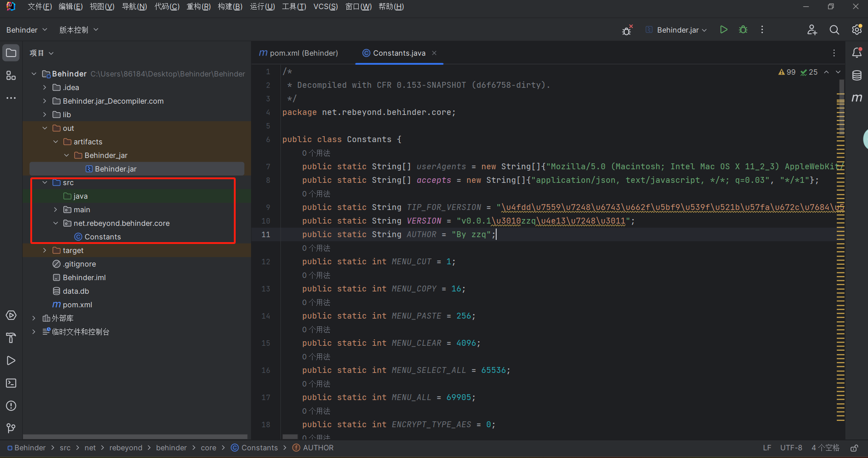Open IDE settings gear icon

tap(857, 30)
